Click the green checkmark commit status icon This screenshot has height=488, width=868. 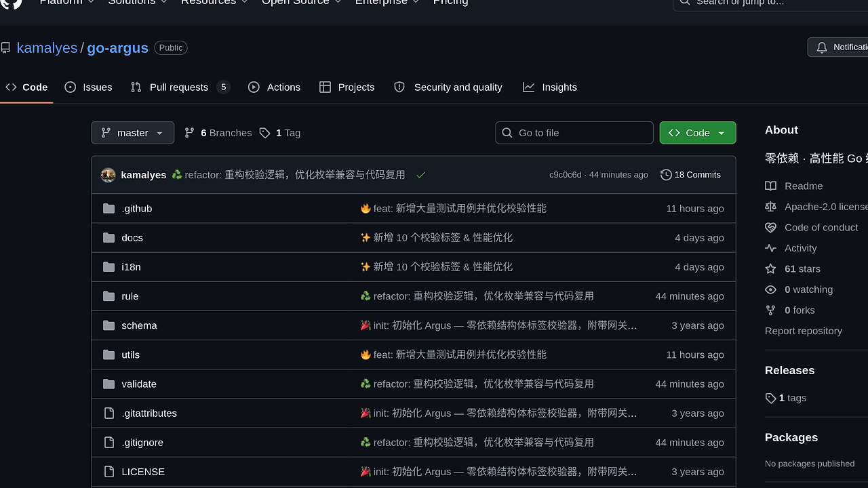tap(420, 175)
